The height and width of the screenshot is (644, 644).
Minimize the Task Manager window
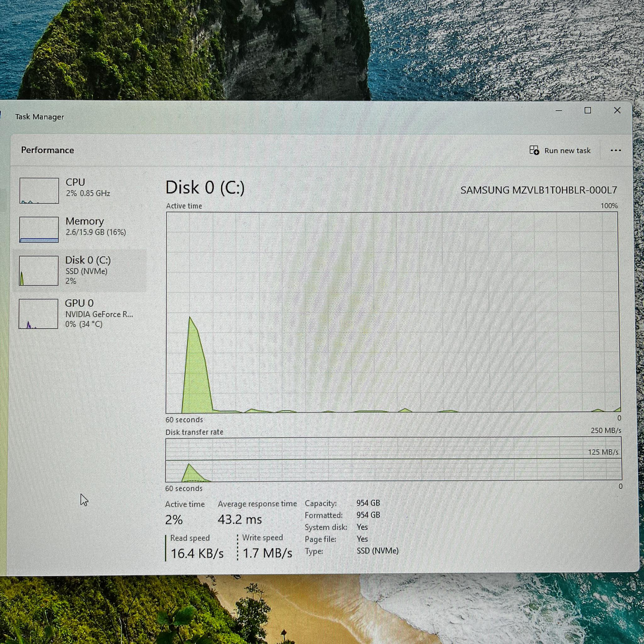click(x=559, y=111)
